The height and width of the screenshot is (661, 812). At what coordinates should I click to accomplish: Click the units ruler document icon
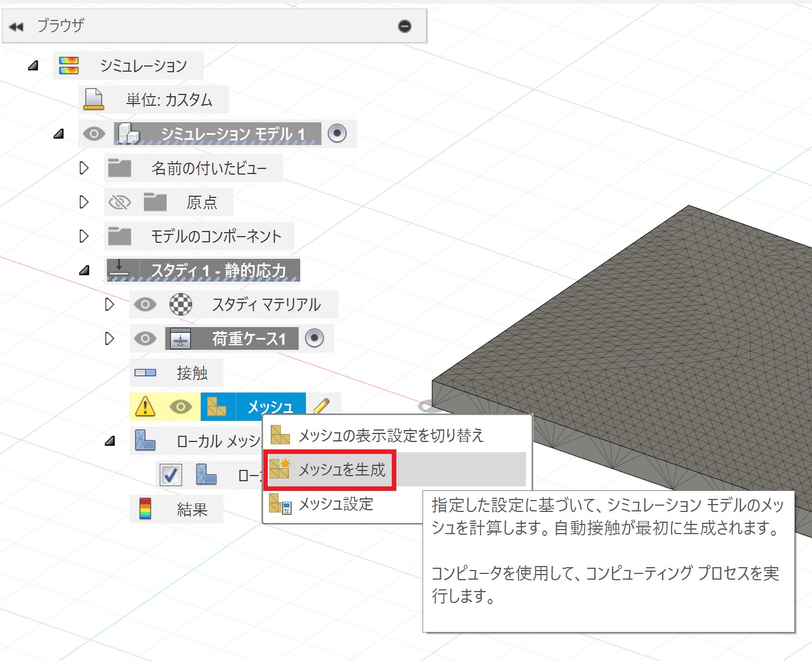pos(94,99)
